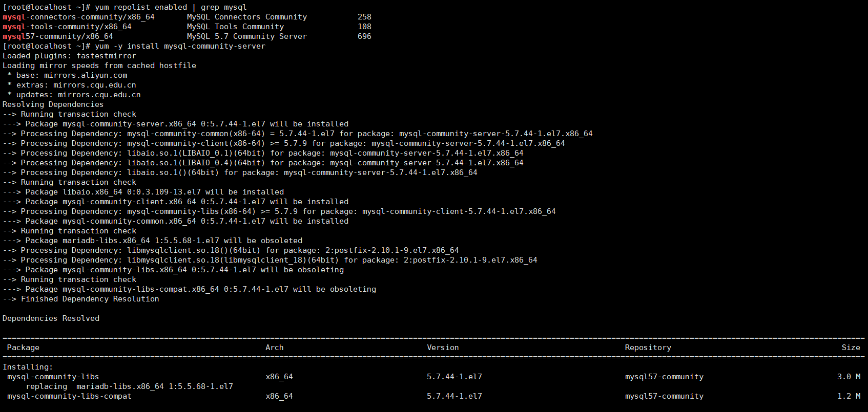Click x86_64 arch of mysql-community-libs-compat row
The width and height of the screenshot is (868, 412).
pos(279,396)
